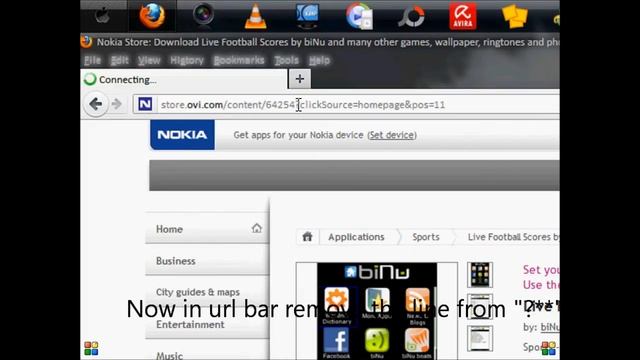Click the Firefox logo in title bar
Image resolution: width=640 pixels, height=360 pixels.
click(x=86, y=42)
